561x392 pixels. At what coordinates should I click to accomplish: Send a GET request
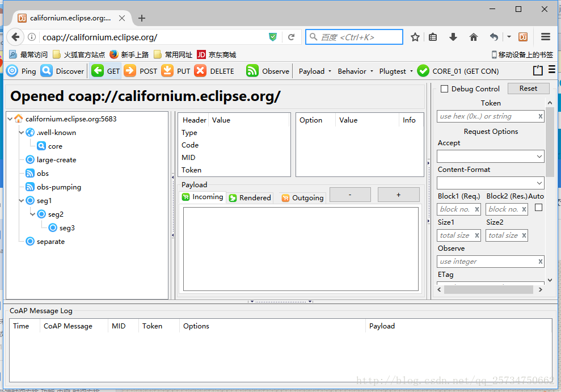(x=106, y=71)
